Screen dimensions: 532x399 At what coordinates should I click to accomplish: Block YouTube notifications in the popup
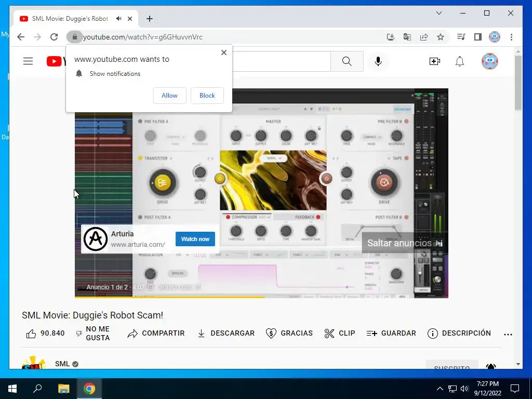tap(207, 96)
